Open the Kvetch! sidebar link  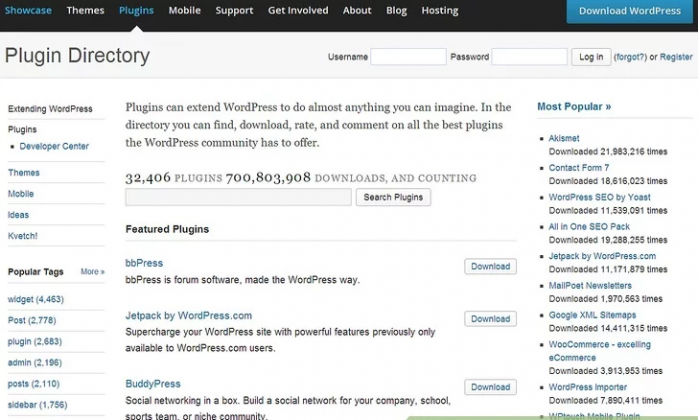tap(23, 236)
